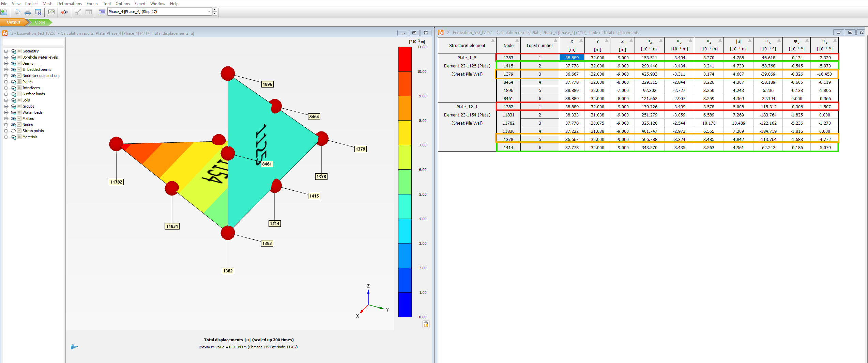Click node label 1896 in the plot
The width and height of the screenshot is (868, 363).
tap(268, 84)
